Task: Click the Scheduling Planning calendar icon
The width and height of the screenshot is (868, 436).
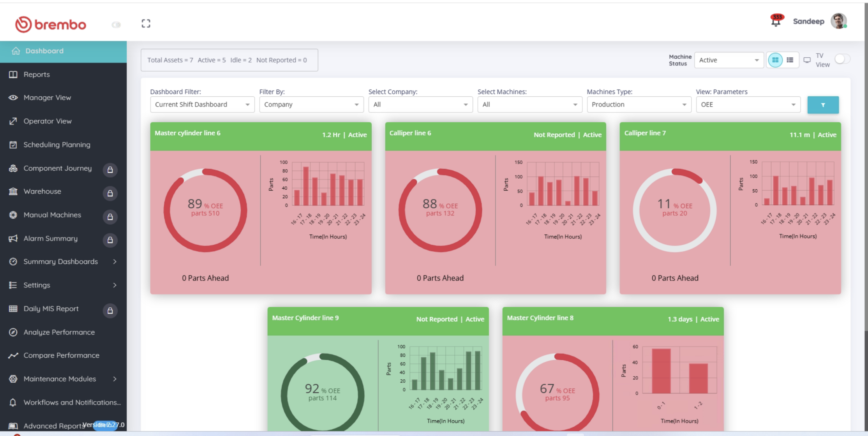Action: coord(13,145)
